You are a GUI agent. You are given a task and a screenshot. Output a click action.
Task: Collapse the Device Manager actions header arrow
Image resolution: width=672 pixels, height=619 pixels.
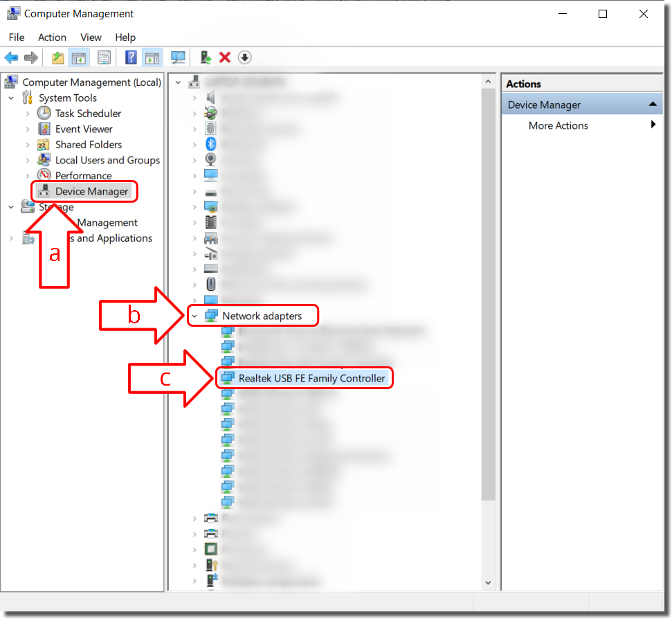(x=652, y=105)
